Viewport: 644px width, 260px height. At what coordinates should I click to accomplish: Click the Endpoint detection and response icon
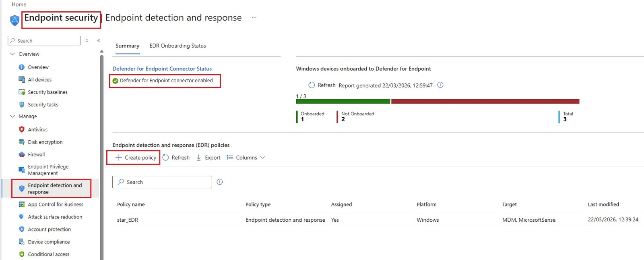click(x=22, y=189)
